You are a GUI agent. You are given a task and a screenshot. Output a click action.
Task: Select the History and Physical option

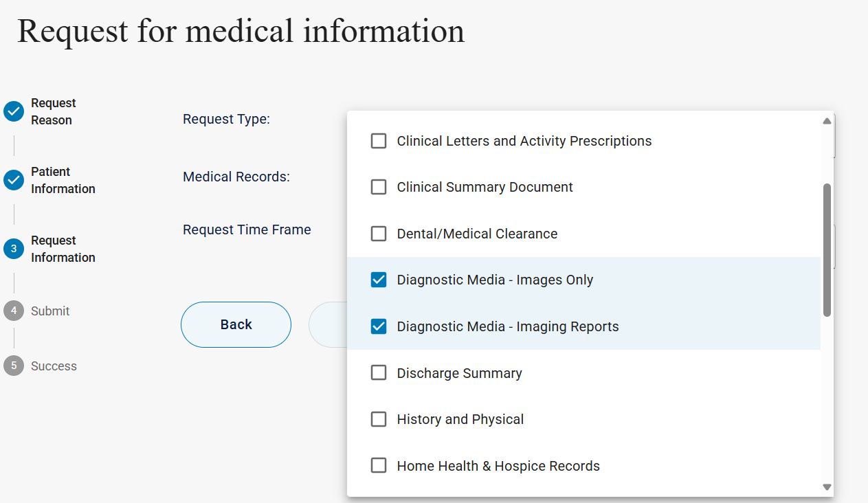coord(379,419)
